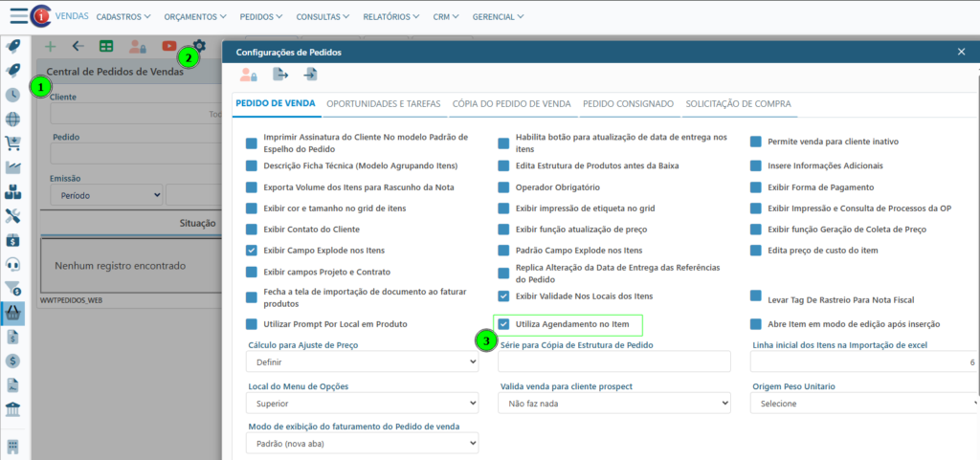Open stacked boxes inventory icon in sidebar
Viewport: 980px width, 460px height.
(x=12, y=191)
